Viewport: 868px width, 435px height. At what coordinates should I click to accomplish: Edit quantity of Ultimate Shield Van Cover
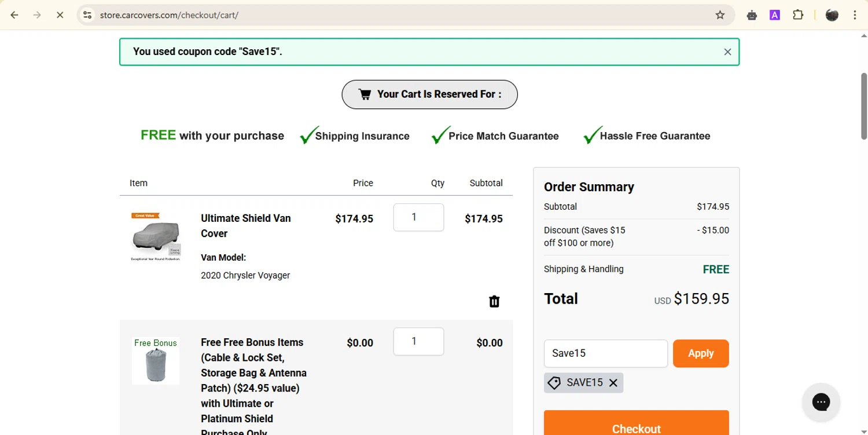(x=418, y=217)
